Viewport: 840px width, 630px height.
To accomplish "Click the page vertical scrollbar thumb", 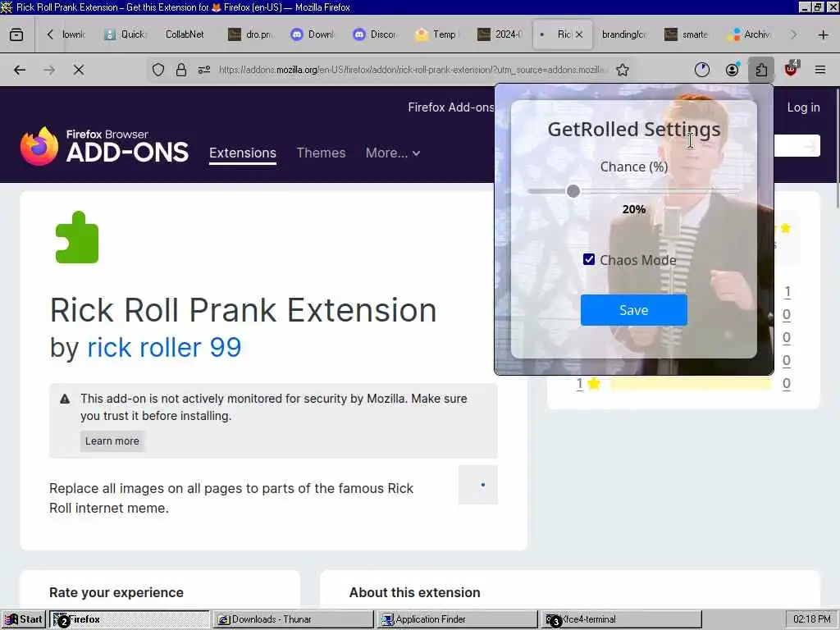I will (836, 148).
